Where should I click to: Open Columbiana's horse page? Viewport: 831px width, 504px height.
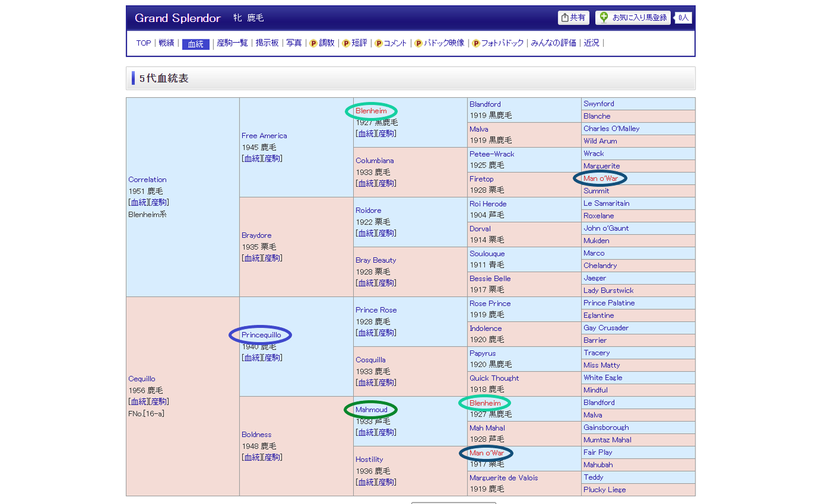click(375, 161)
